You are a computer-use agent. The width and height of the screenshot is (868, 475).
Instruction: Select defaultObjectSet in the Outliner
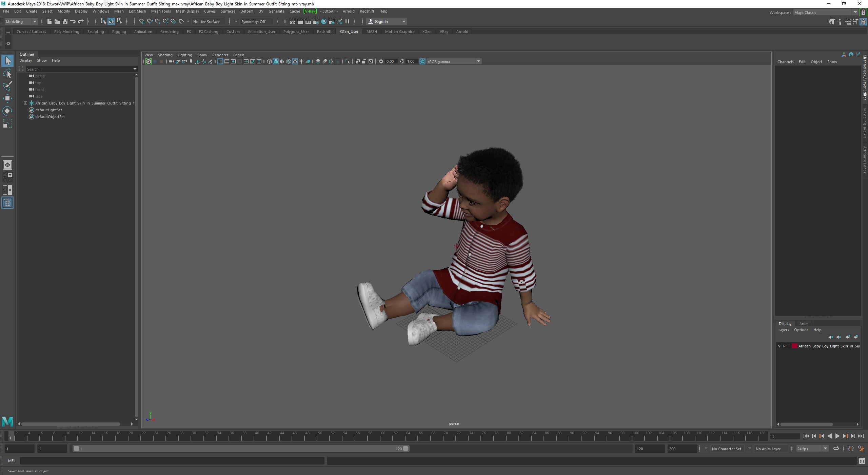click(x=50, y=117)
